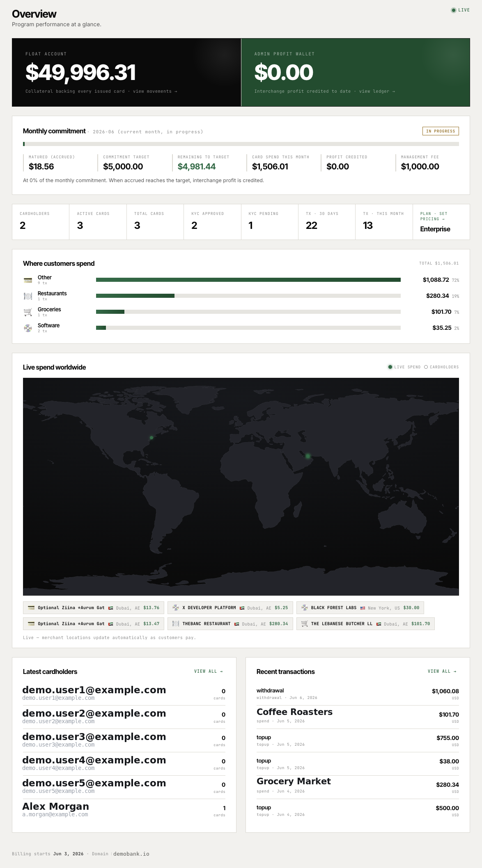Click the Other category card icon
This screenshot has width=482, height=868.
[28, 280]
